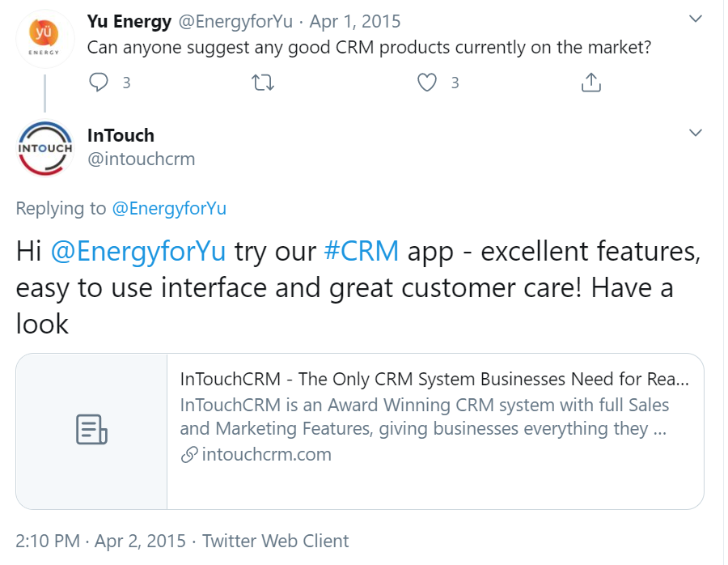Screen dimensions: 728x565
Task: Open the Yu Energy display name link
Action: 129,21
